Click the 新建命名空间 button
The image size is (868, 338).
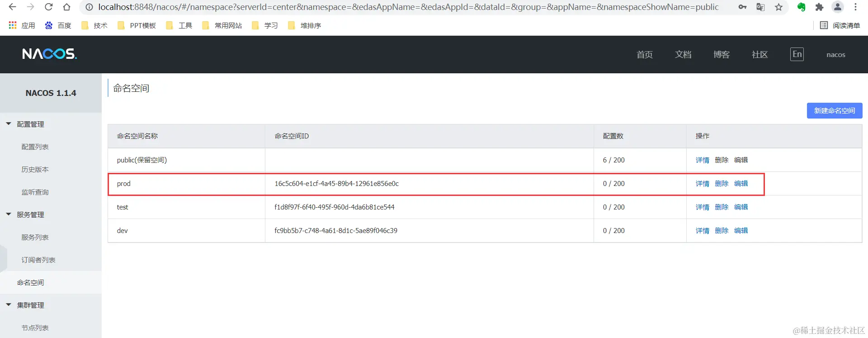point(835,110)
